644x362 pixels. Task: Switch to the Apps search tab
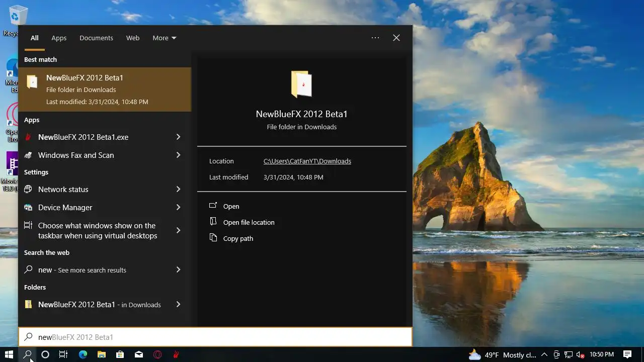coord(59,38)
